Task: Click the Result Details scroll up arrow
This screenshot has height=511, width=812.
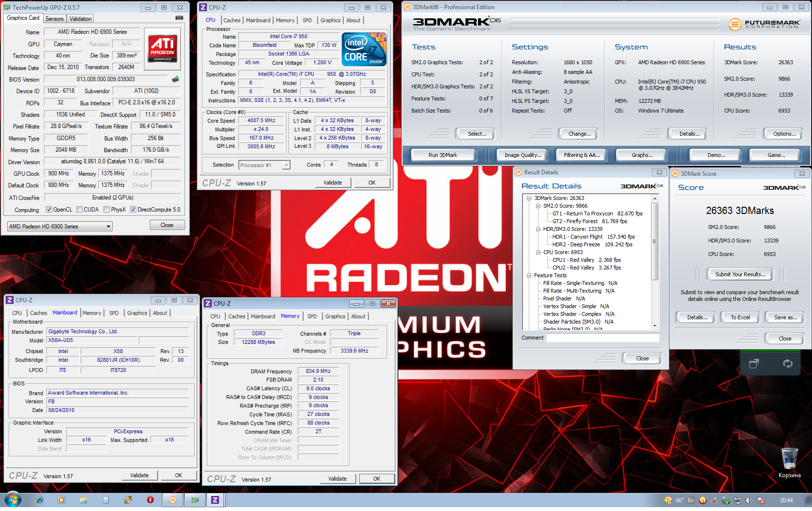Action: [655, 199]
